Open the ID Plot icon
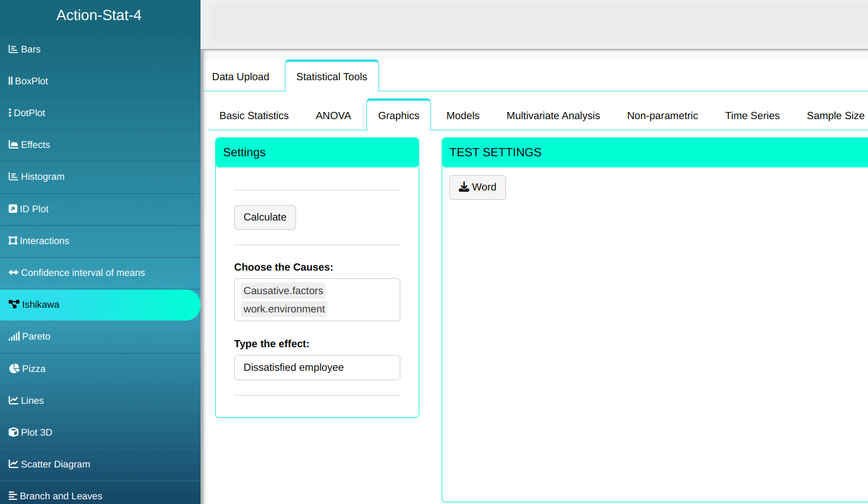868x504 pixels. (13, 209)
